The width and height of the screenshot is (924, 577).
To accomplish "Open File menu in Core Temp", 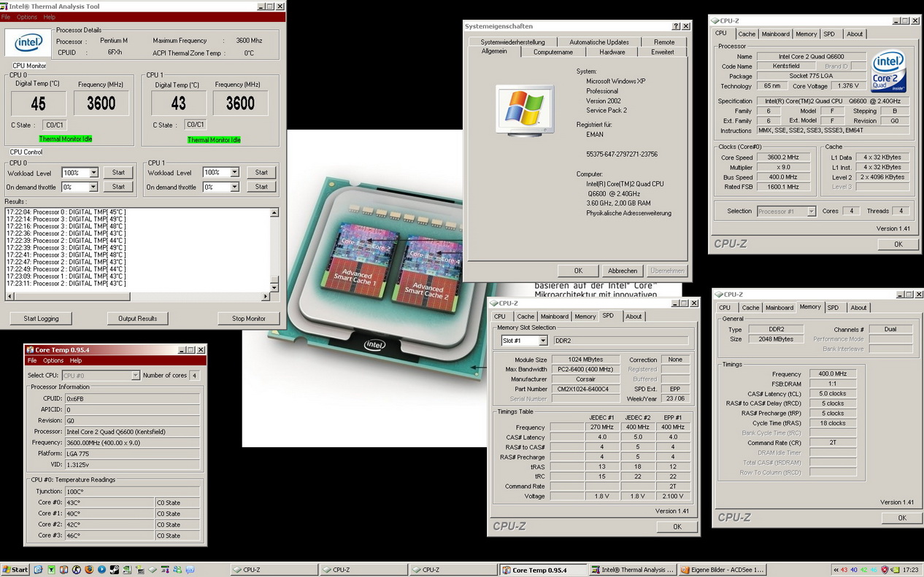I will tap(32, 360).
